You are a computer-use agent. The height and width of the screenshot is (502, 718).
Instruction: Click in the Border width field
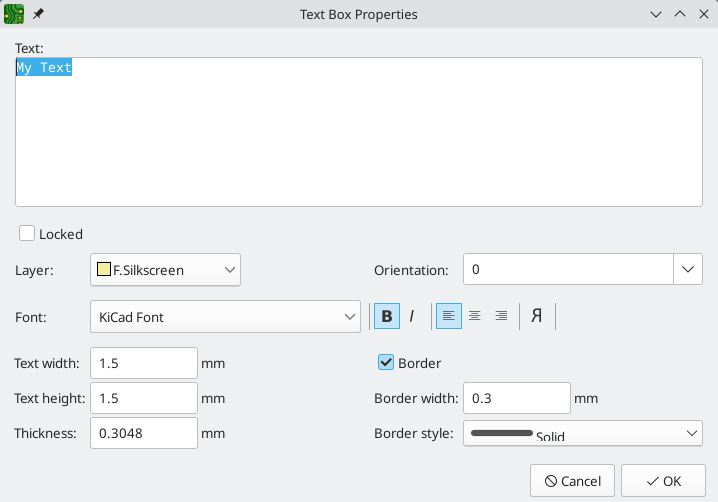(x=516, y=398)
